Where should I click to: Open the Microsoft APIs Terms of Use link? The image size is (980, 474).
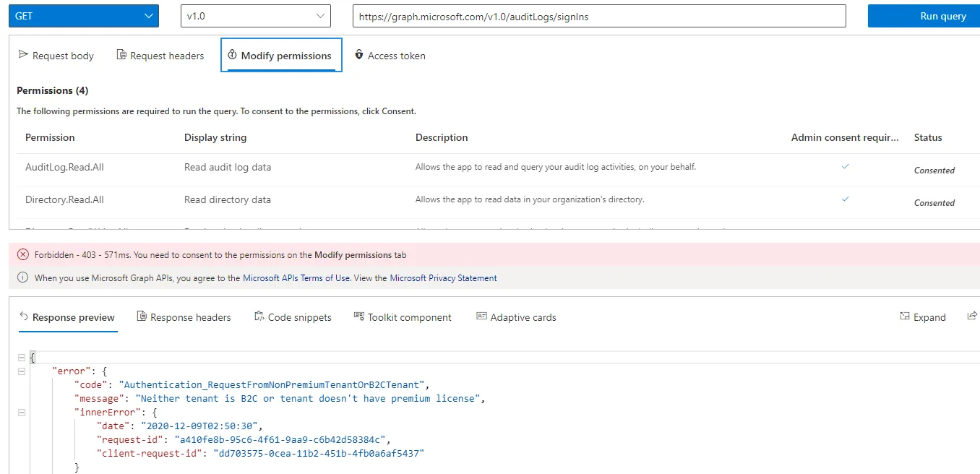pos(296,277)
